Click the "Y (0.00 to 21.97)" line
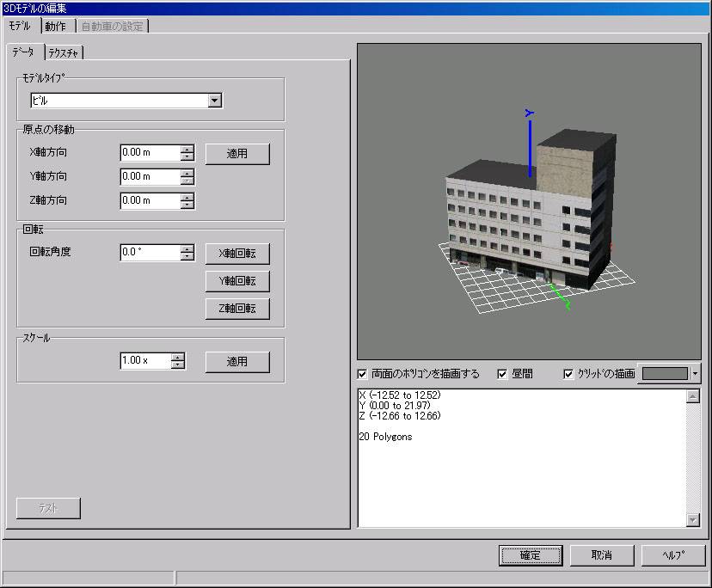The image size is (712, 588). (395, 406)
